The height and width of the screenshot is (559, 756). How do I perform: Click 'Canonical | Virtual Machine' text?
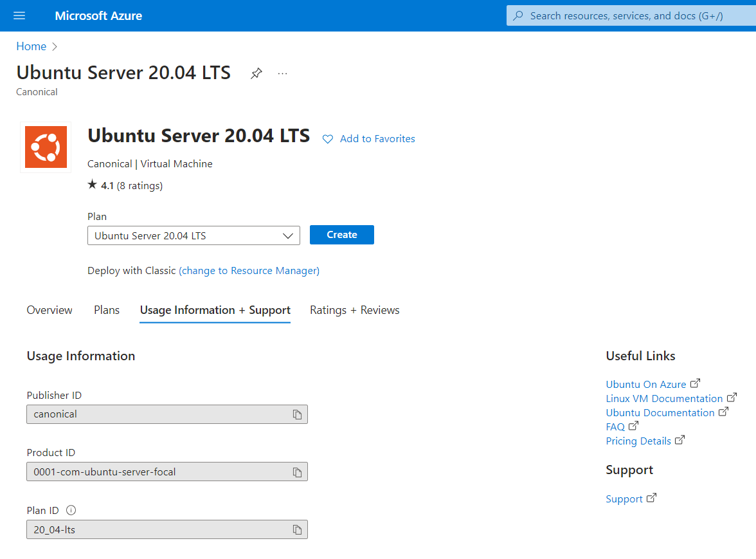[x=150, y=164]
